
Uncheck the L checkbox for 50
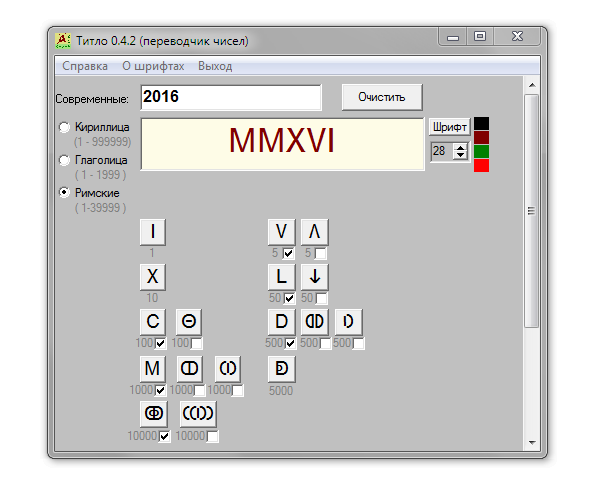pos(289,298)
